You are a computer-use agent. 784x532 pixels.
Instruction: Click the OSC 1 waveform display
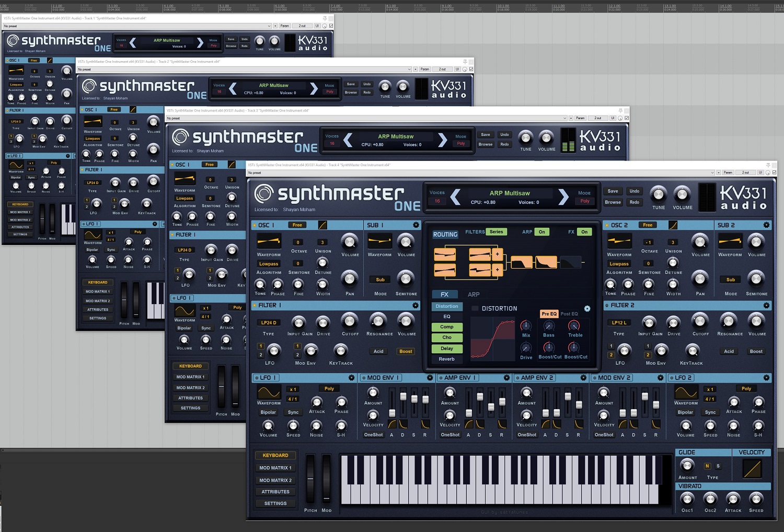pyautogui.click(x=269, y=241)
